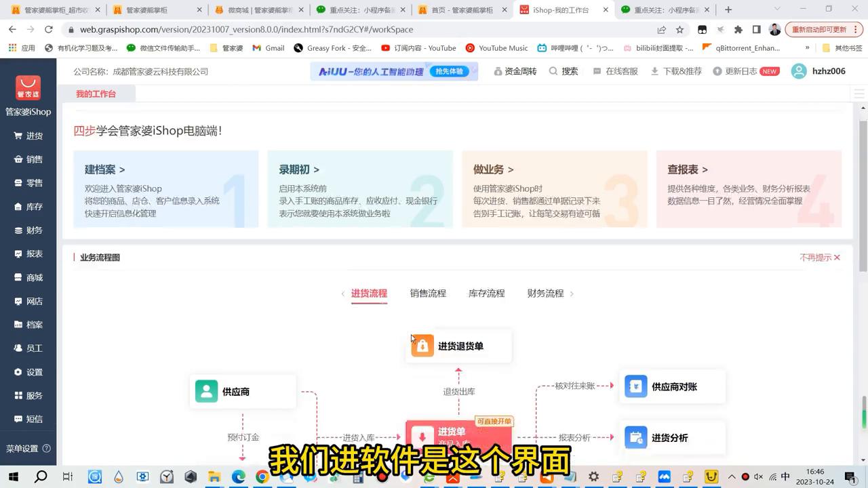Click 重新启动即可更新 browser button
868x488 pixels.
coord(824,30)
